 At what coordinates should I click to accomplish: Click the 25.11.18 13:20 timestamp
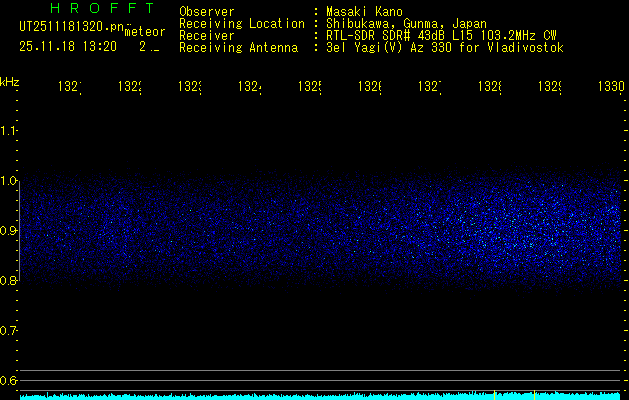click(68, 46)
